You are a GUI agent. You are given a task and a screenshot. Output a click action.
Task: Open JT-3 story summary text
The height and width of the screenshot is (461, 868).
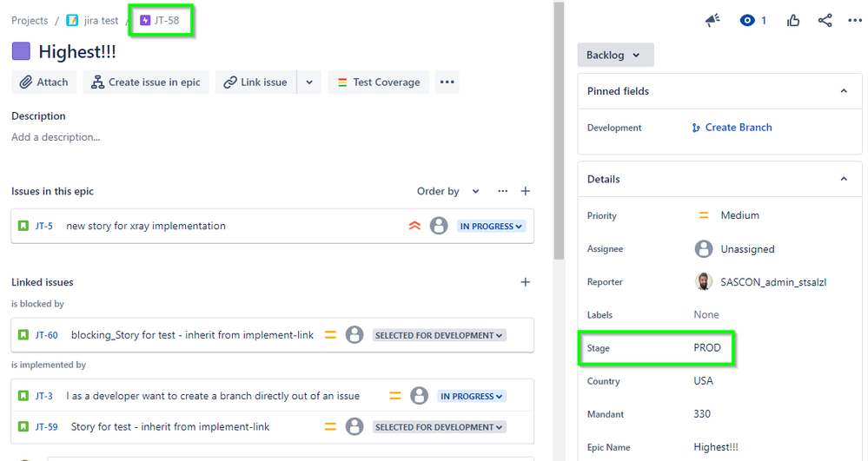click(x=213, y=396)
